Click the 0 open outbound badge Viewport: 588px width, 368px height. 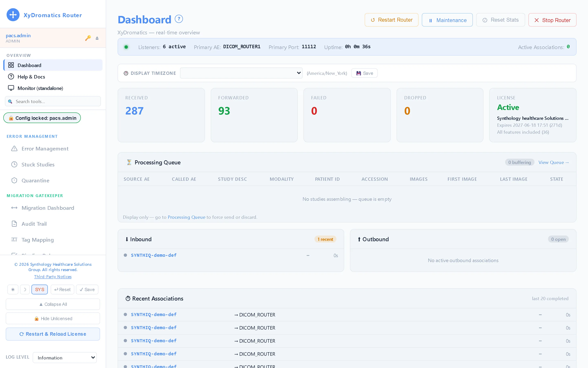[x=558, y=239]
